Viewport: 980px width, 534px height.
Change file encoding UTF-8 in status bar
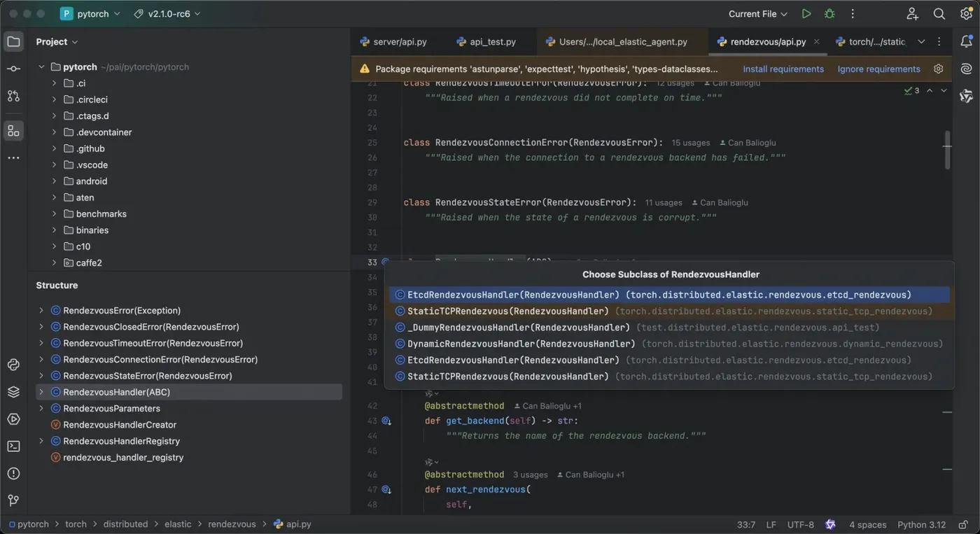point(801,524)
